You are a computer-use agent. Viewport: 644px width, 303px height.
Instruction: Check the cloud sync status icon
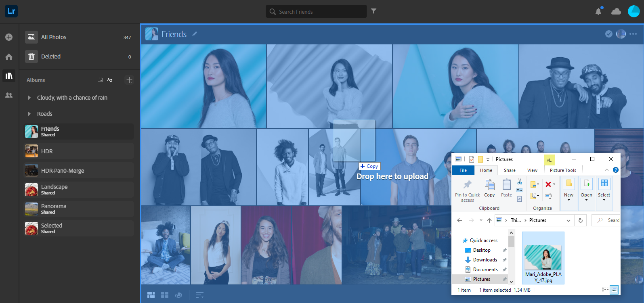point(616,11)
